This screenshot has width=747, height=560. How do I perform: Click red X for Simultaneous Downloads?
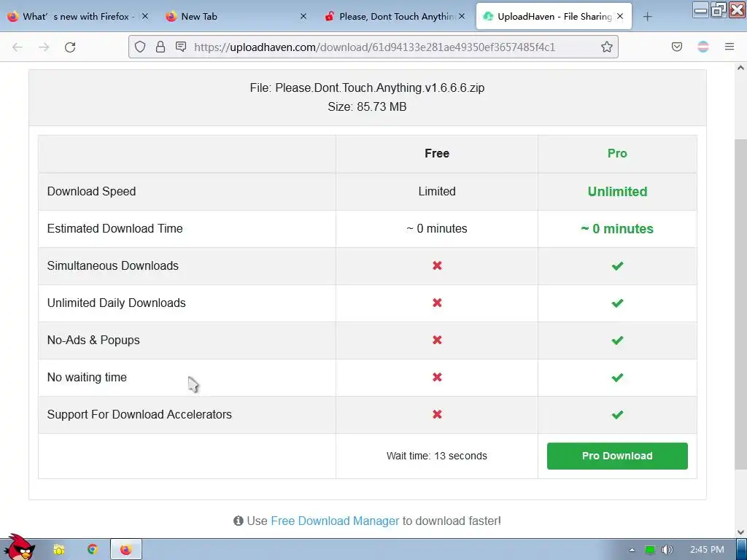pyautogui.click(x=437, y=265)
